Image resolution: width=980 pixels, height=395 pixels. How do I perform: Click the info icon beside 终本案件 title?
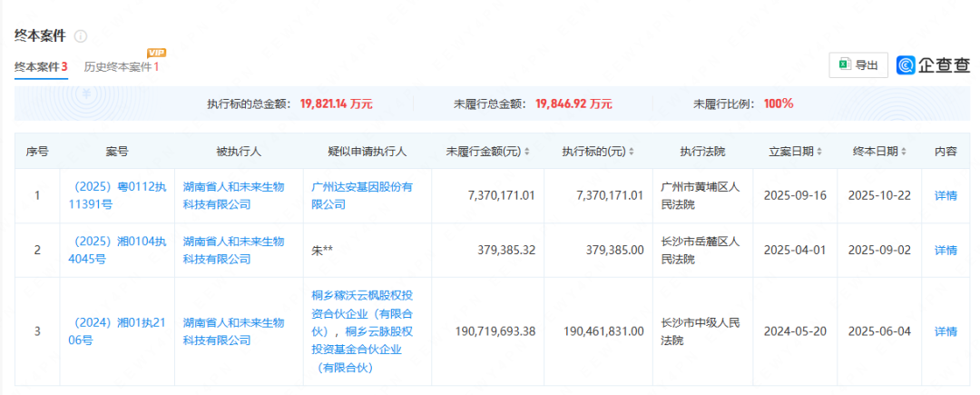(x=81, y=36)
